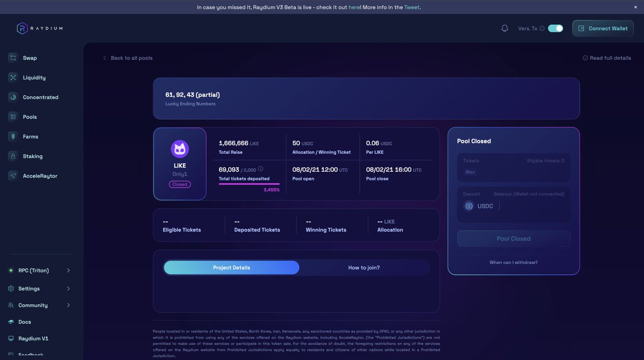
Task: Navigate to Farms
Action: [31, 136]
